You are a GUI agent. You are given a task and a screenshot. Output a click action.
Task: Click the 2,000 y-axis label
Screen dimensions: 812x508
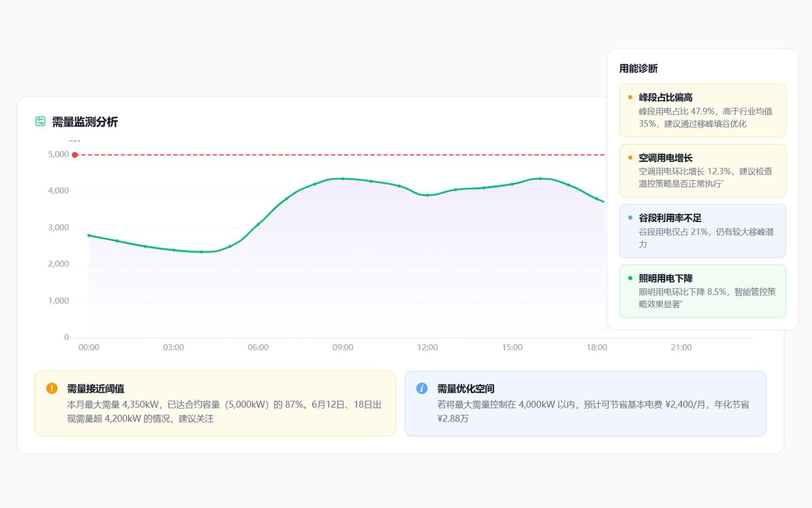58,264
